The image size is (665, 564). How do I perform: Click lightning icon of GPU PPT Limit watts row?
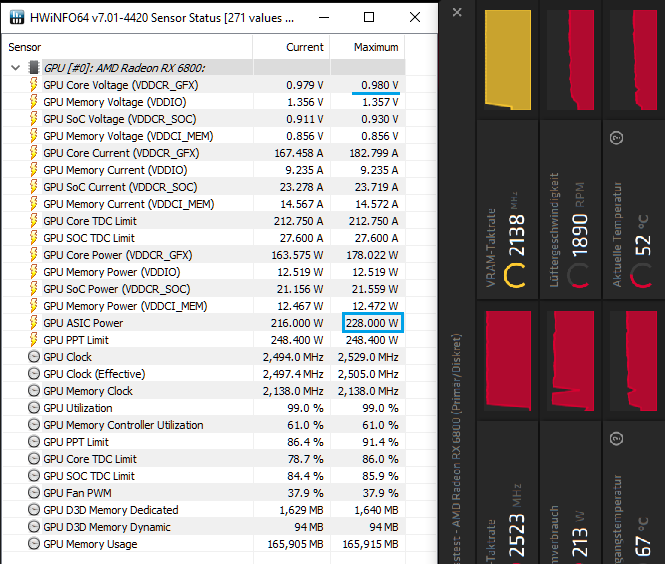click(x=34, y=340)
